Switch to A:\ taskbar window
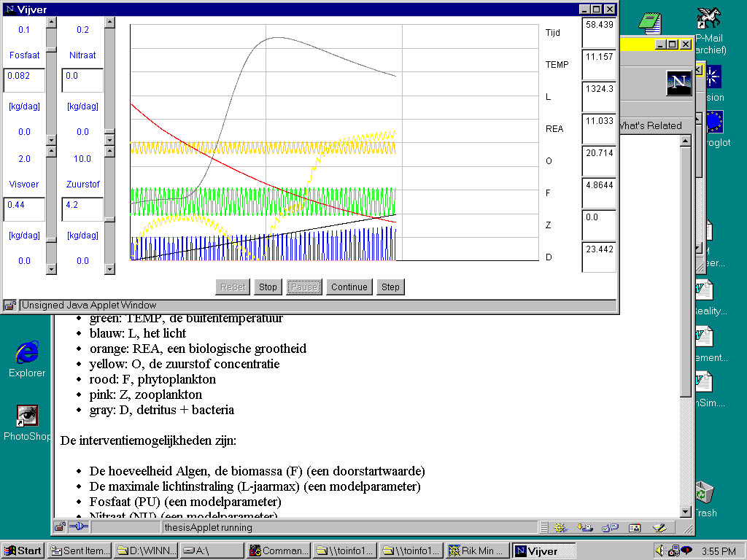This screenshot has width=747, height=560. coord(212,551)
